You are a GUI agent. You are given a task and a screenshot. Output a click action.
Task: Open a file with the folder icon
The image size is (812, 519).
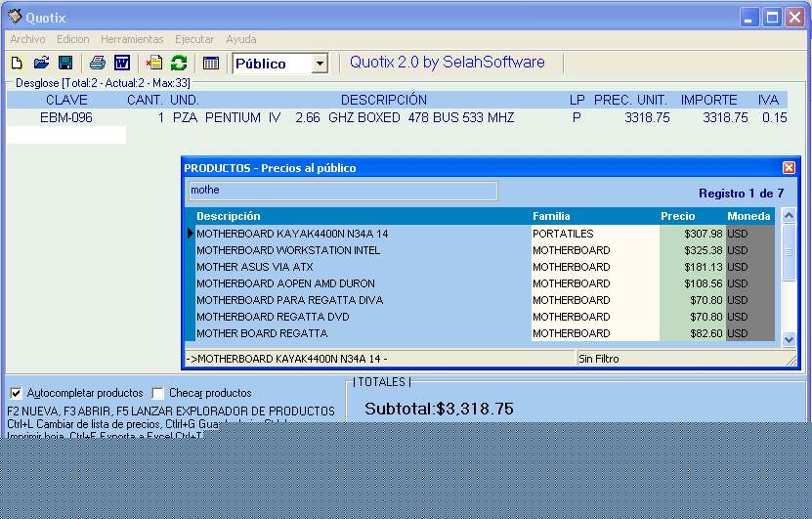click(x=41, y=64)
